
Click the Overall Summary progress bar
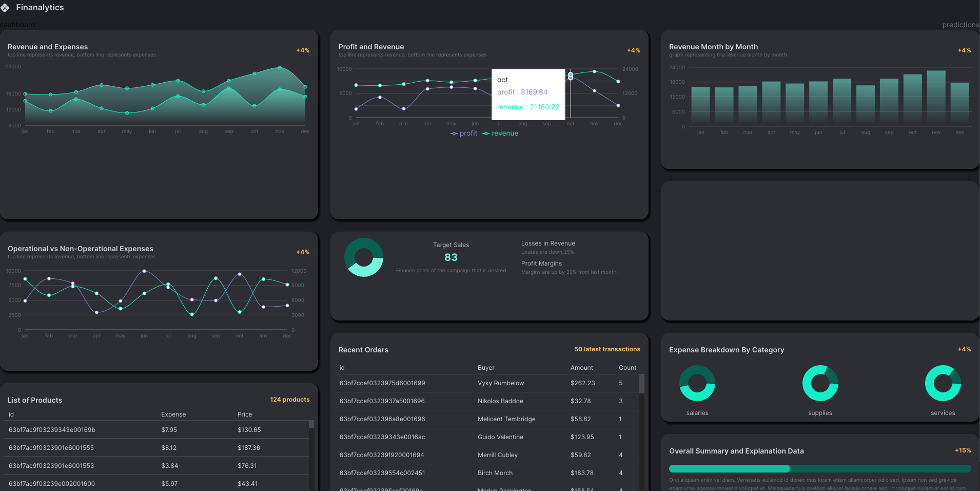point(819,468)
